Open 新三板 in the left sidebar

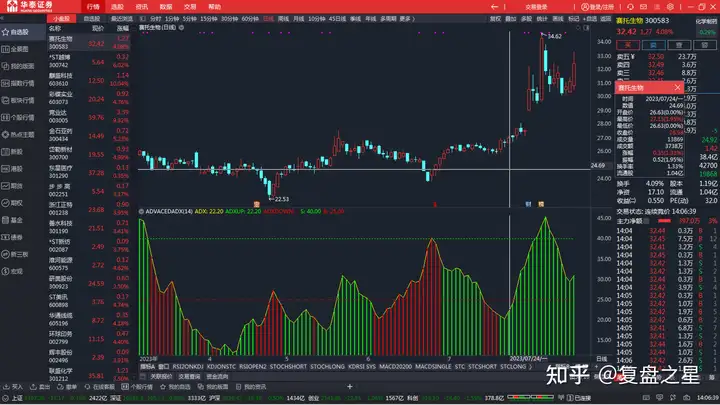[x=16, y=254]
